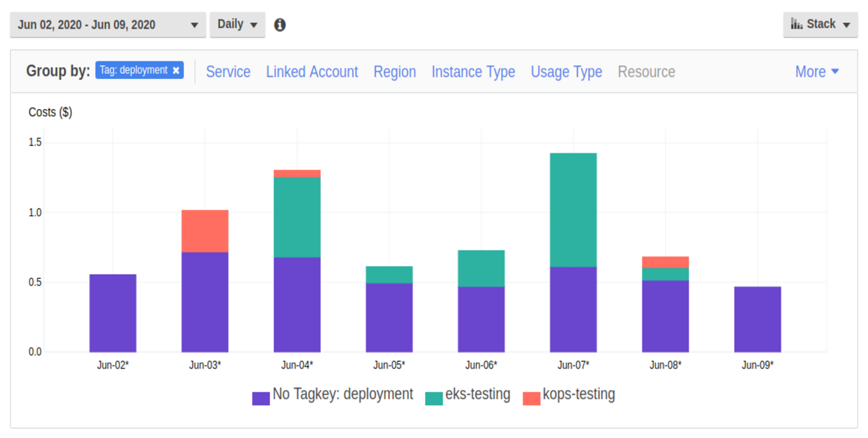This screenshot has height=438, width=868.
Task: Click the info icon beside Daily
Action: pyautogui.click(x=280, y=25)
